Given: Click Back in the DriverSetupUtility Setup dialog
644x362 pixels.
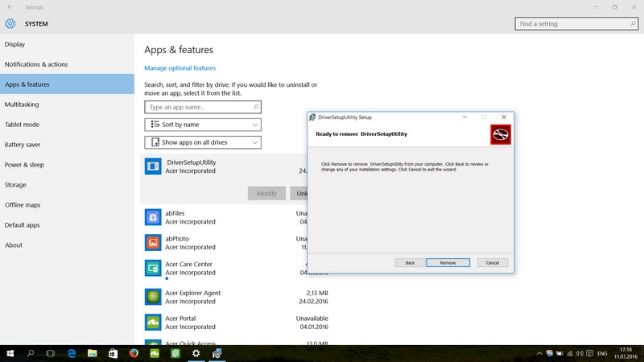Looking at the screenshot, I should [410, 263].
